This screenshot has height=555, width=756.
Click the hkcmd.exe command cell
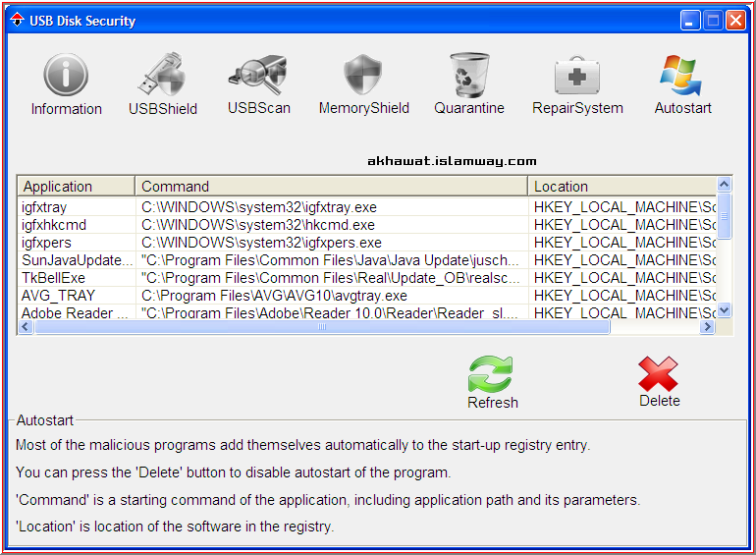(x=332, y=225)
